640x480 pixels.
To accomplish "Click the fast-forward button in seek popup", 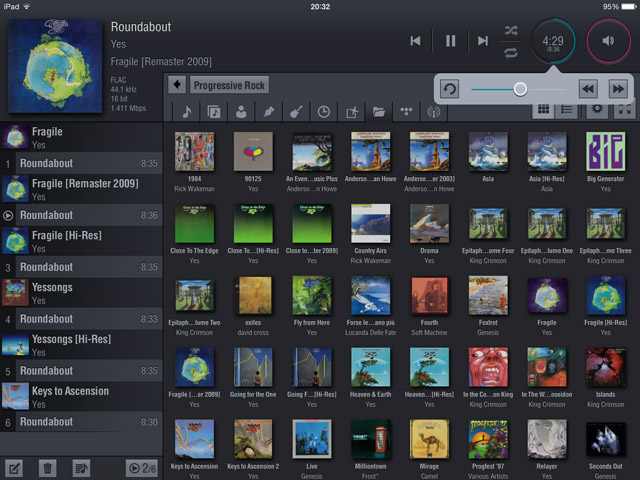I will coord(617,89).
